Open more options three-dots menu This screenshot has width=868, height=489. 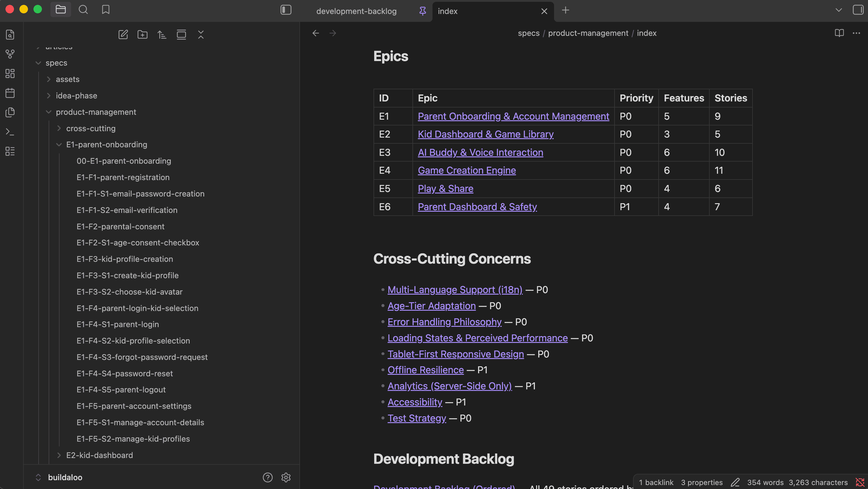[856, 33]
